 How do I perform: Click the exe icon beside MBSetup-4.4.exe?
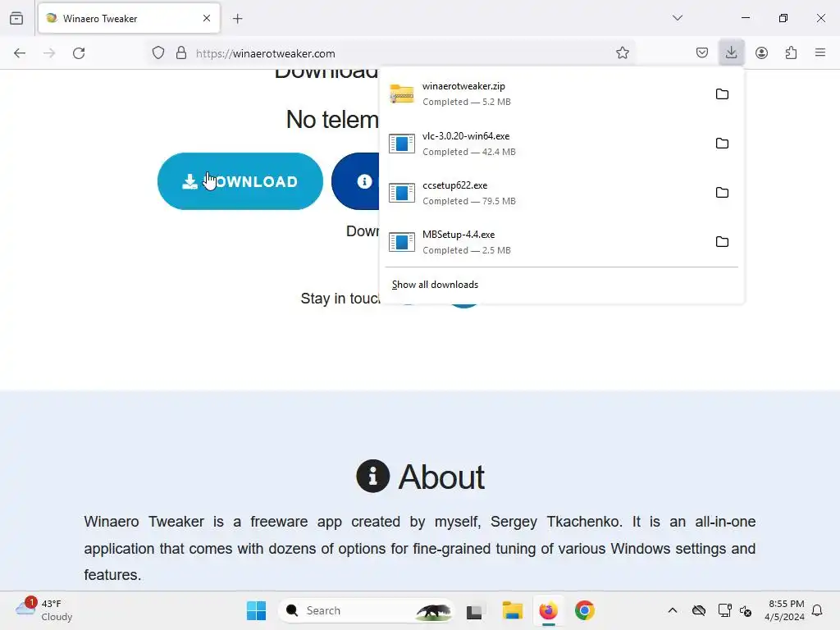[402, 242]
